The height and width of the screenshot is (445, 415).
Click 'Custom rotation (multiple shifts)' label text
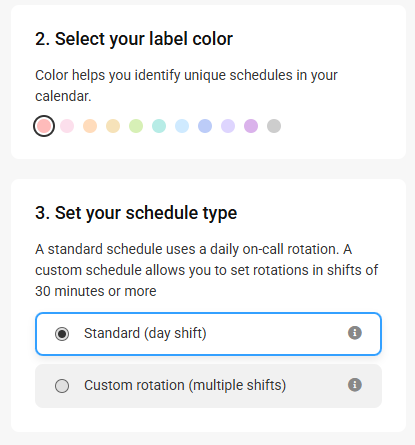pyautogui.click(x=185, y=385)
